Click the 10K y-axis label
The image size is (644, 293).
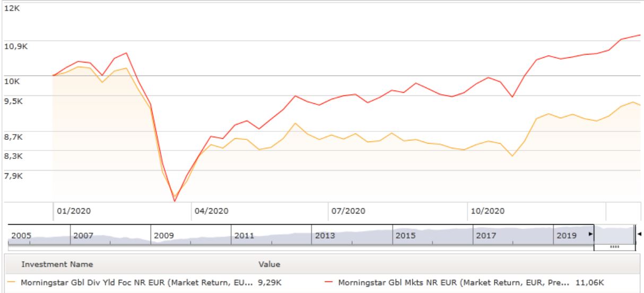point(13,81)
